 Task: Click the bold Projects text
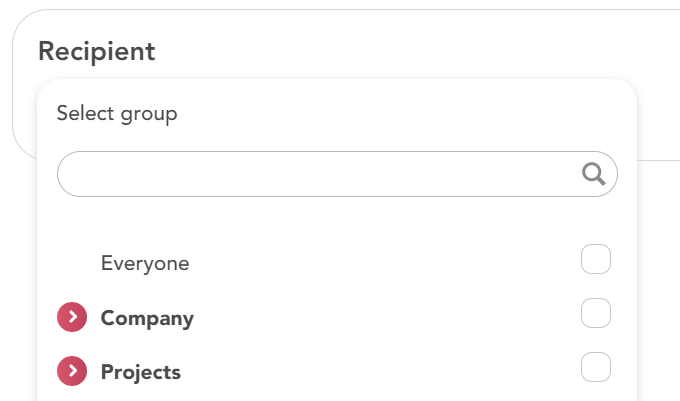tap(141, 373)
